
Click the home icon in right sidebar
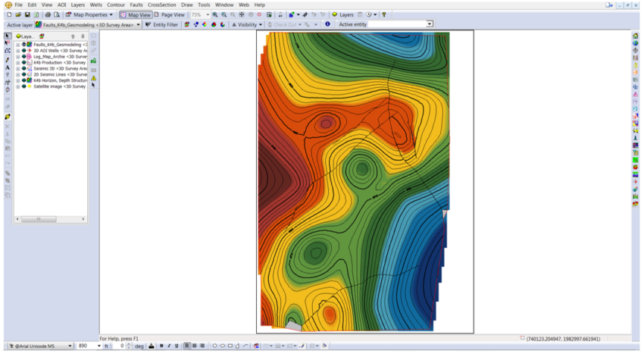636,36
